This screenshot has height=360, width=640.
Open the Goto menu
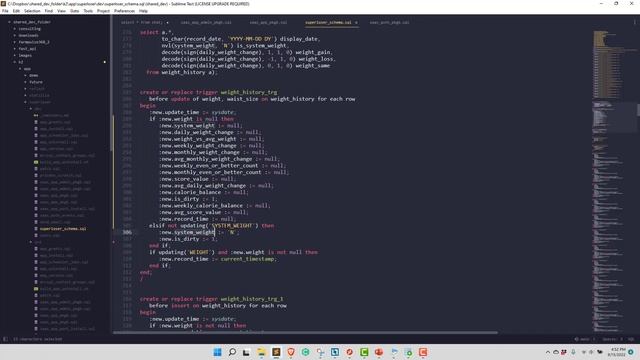point(74,11)
